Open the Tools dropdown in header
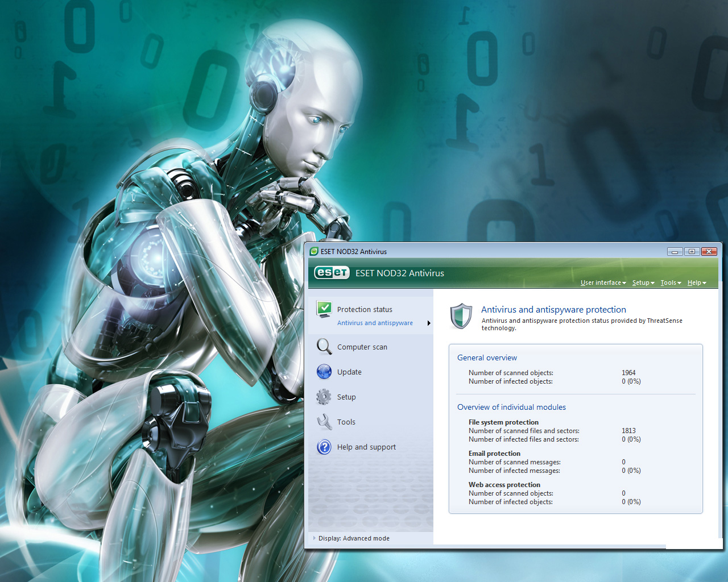This screenshot has width=728, height=582. (671, 282)
